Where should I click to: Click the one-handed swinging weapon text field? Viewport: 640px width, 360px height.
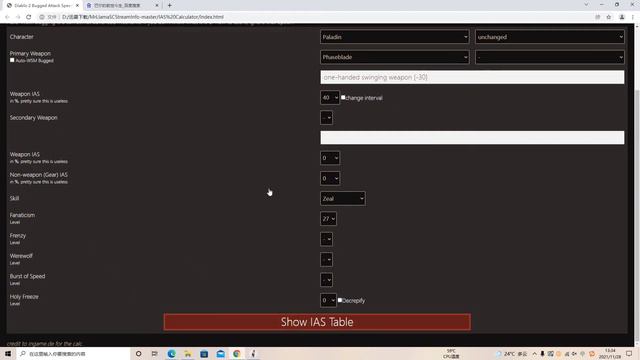pos(472,77)
